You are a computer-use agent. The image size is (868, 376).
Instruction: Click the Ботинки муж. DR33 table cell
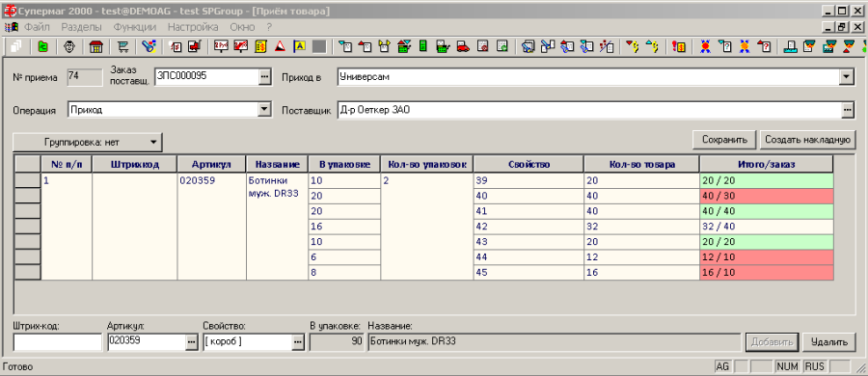click(277, 227)
